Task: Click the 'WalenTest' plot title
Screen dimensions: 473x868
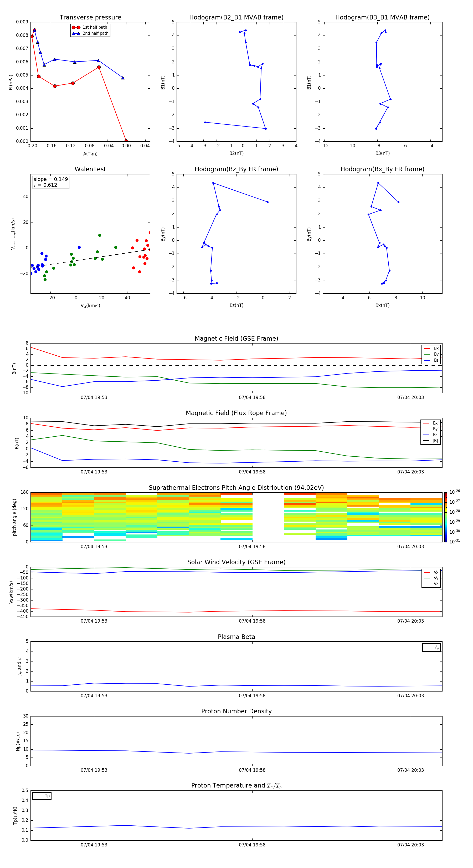Action: 90,169
